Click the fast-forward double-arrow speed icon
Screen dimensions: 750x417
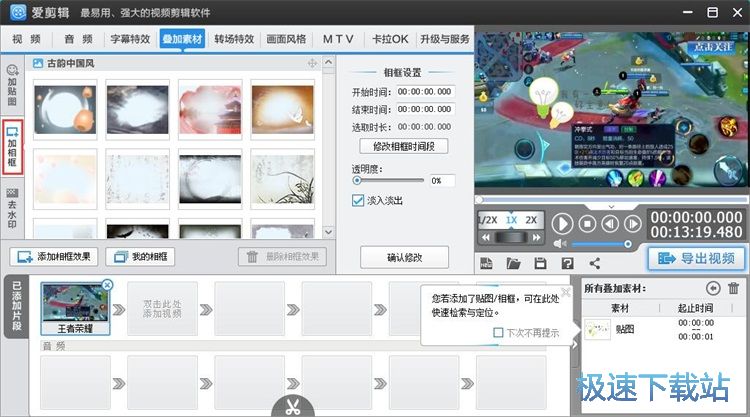[x=537, y=237]
